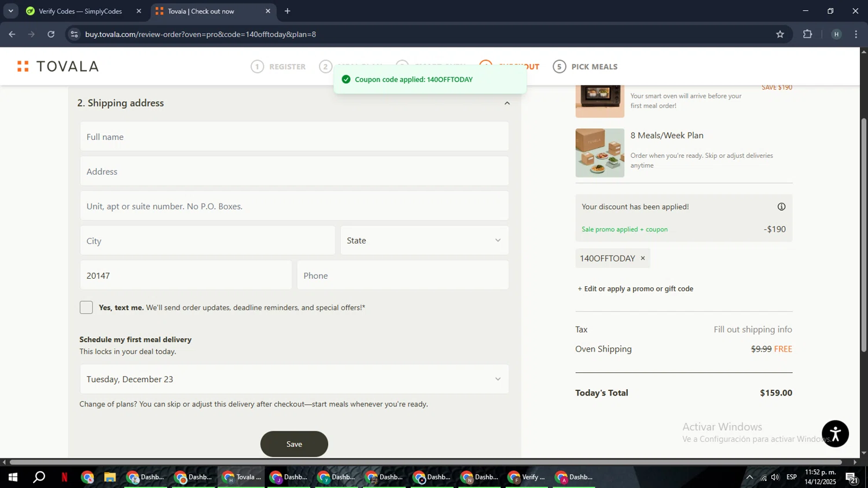Click the Save button

point(294,444)
